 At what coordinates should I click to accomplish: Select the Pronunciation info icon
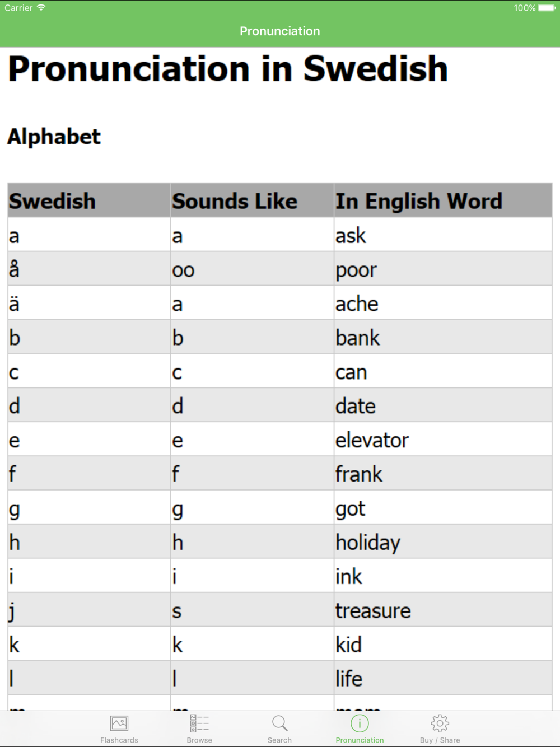pyautogui.click(x=360, y=723)
